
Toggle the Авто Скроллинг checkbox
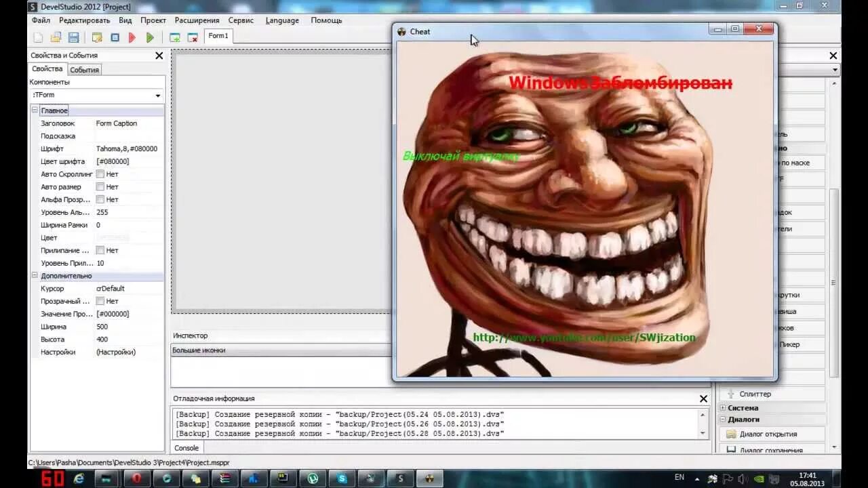coord(100,174)
